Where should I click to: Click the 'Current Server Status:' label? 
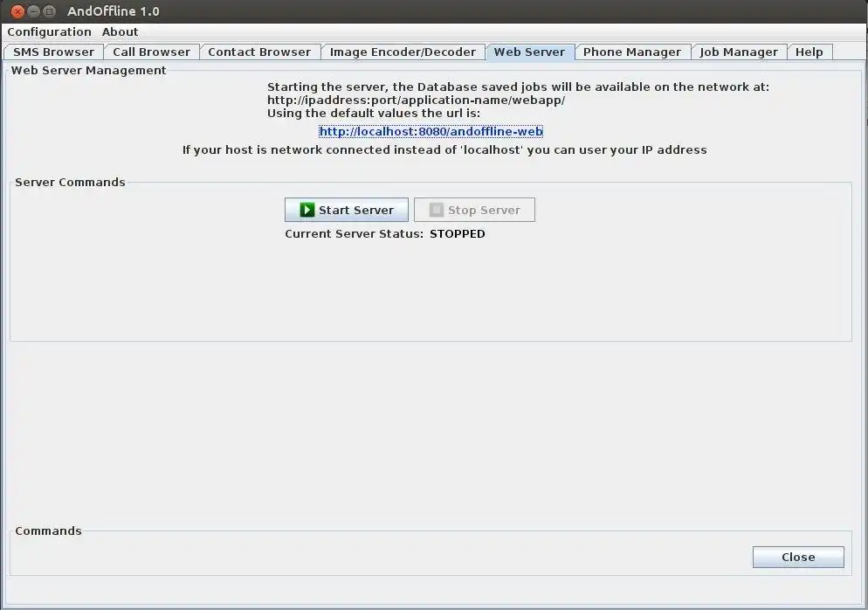point(354,234)
